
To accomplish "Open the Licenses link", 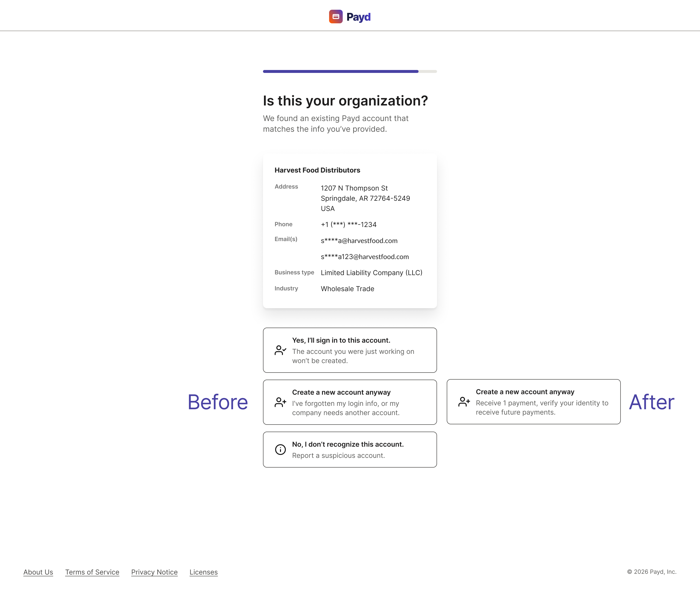I will (x=204, y=572).
